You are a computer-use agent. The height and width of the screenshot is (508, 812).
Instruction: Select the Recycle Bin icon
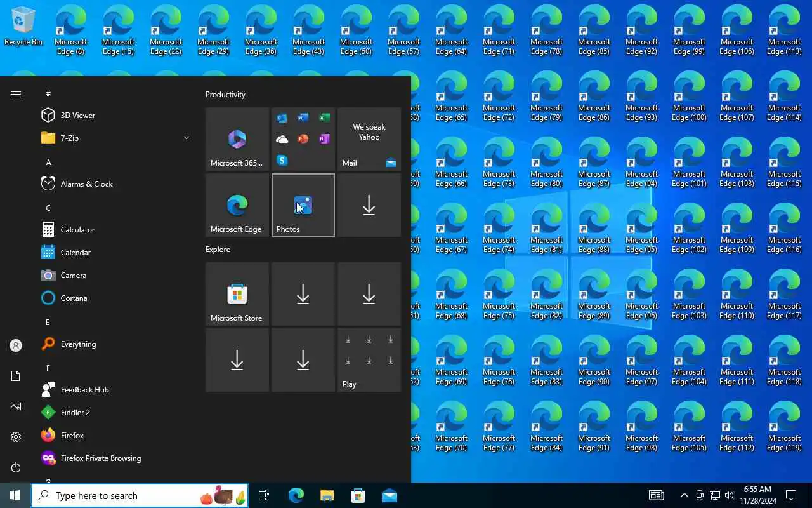point(23,26)
